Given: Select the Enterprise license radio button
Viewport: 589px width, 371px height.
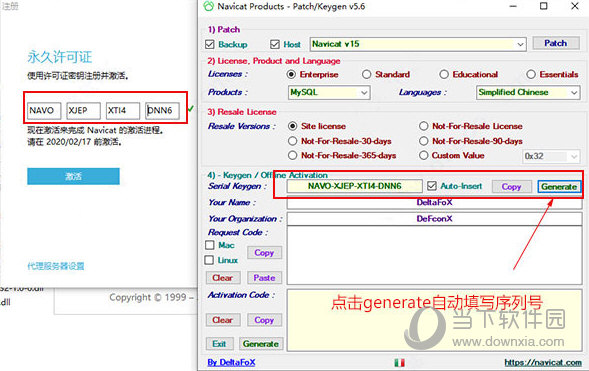Looking at the screenshot, I should coord(291,74).
